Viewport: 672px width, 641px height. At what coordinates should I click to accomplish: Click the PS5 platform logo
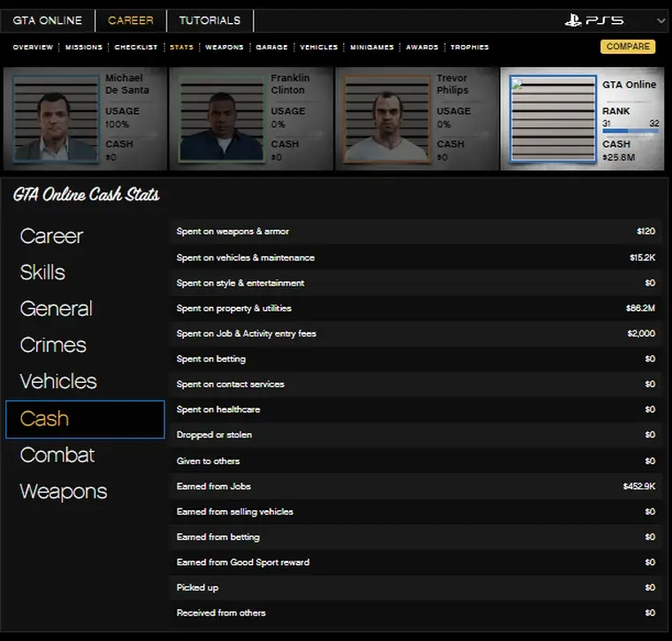594,20
